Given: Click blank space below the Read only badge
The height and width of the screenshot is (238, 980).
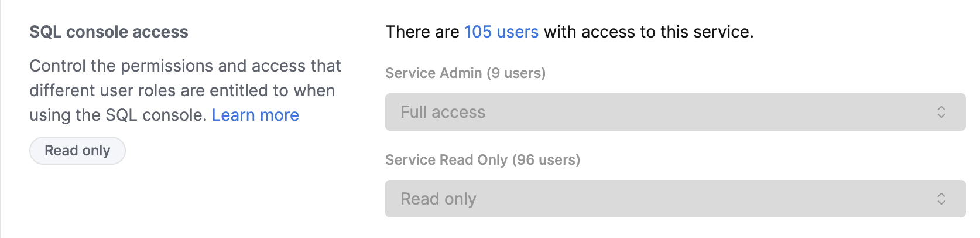Looking at the screenshot, I should coord(77,199).
